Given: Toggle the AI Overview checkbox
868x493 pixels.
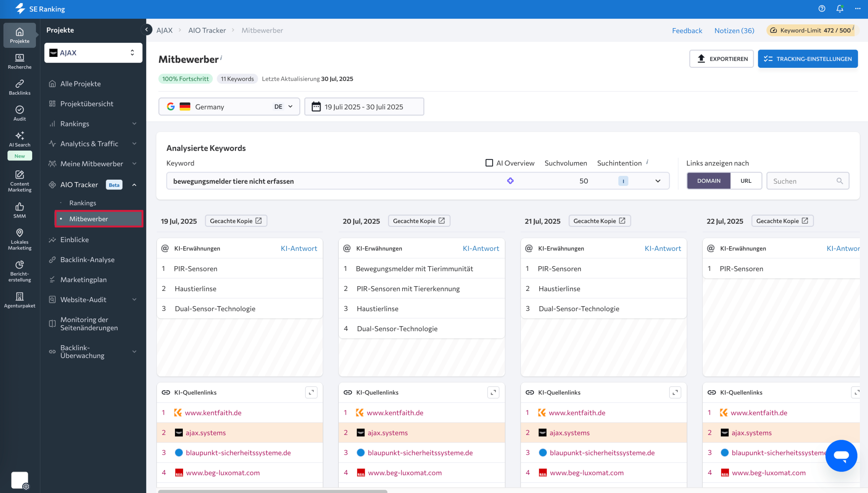Looking at the screenshot, I should (x=489, y=163).
